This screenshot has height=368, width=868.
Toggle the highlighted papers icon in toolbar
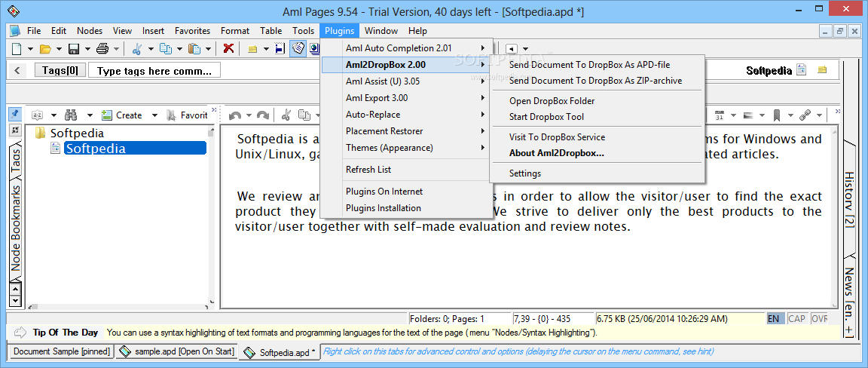tap(298, 49)
